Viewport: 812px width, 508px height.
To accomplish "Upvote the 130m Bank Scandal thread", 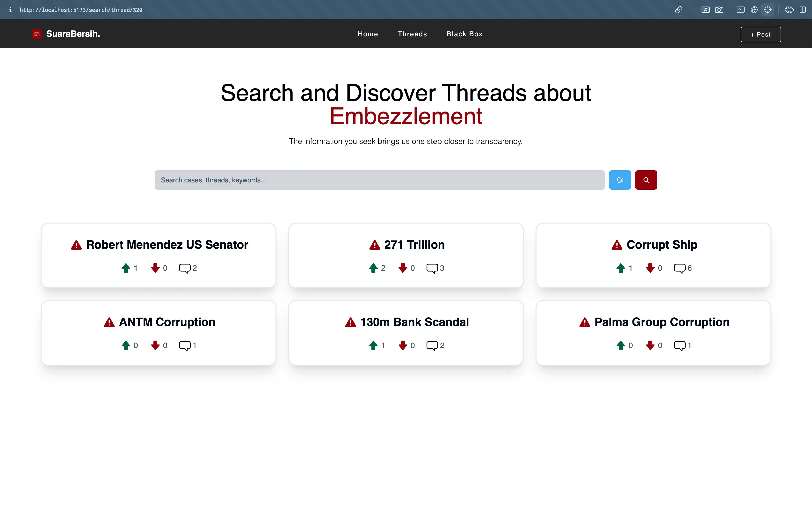I will tap(373, 345).
